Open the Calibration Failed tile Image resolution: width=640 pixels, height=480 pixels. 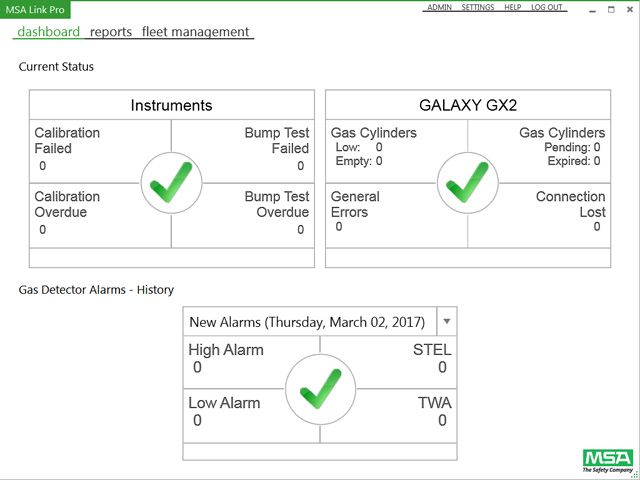pyautogui.click(x=80, y=150)
